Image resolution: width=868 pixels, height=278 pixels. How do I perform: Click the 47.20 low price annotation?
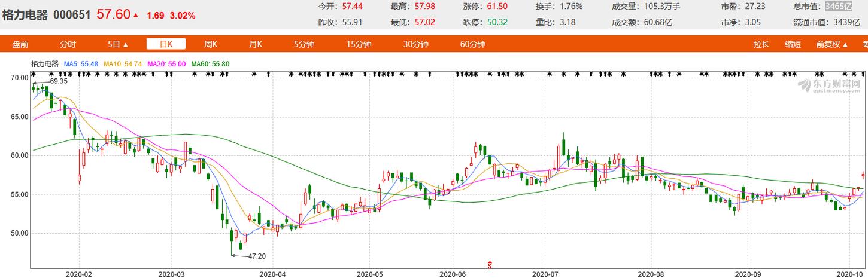coord(257,256)
